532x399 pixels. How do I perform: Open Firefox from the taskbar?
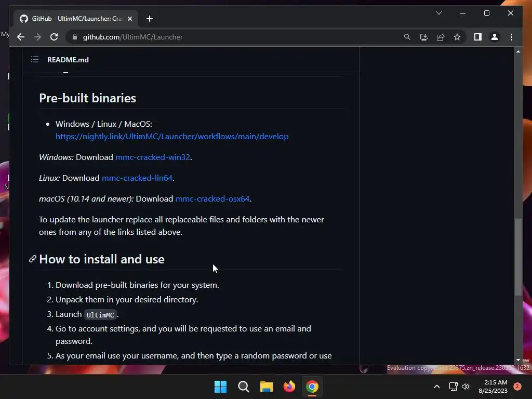289,387
